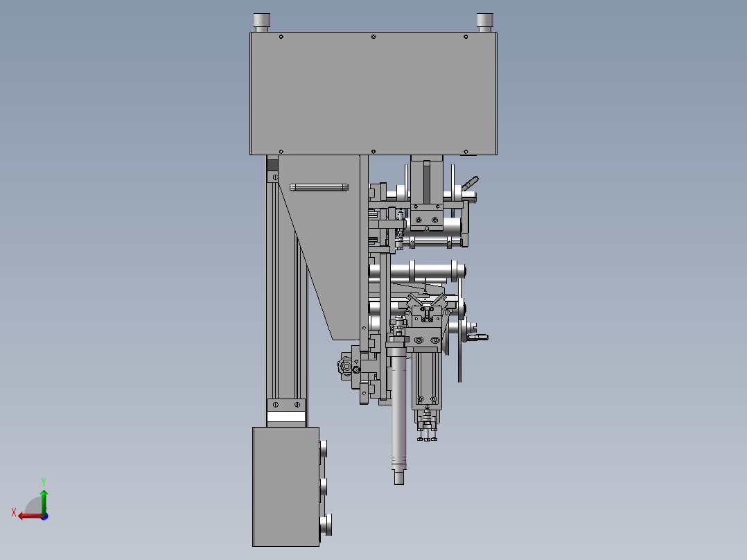Select the large rectangular top plate of the model
The height and width of the screenshot is (560, 747).
(x=373, y=94)
